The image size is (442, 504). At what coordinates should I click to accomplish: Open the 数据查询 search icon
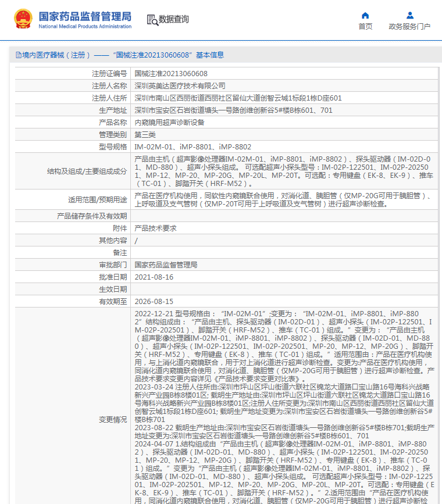click(x=152, y=20)
